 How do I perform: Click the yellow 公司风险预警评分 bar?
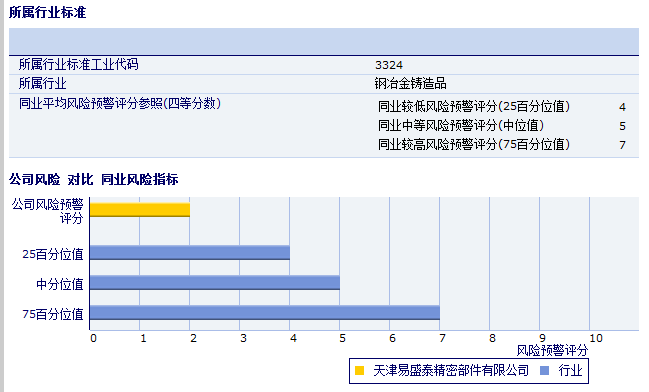[140, 210]
